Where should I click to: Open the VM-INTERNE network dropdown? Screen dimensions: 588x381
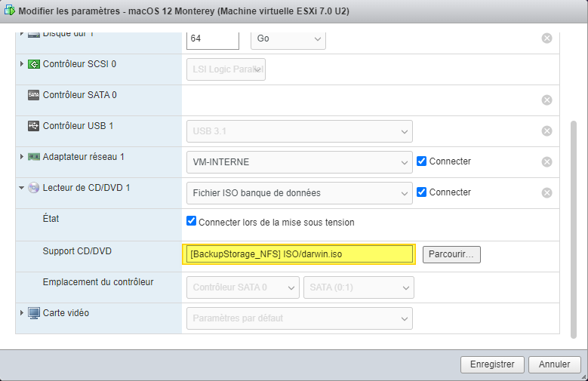click(300, 162)
